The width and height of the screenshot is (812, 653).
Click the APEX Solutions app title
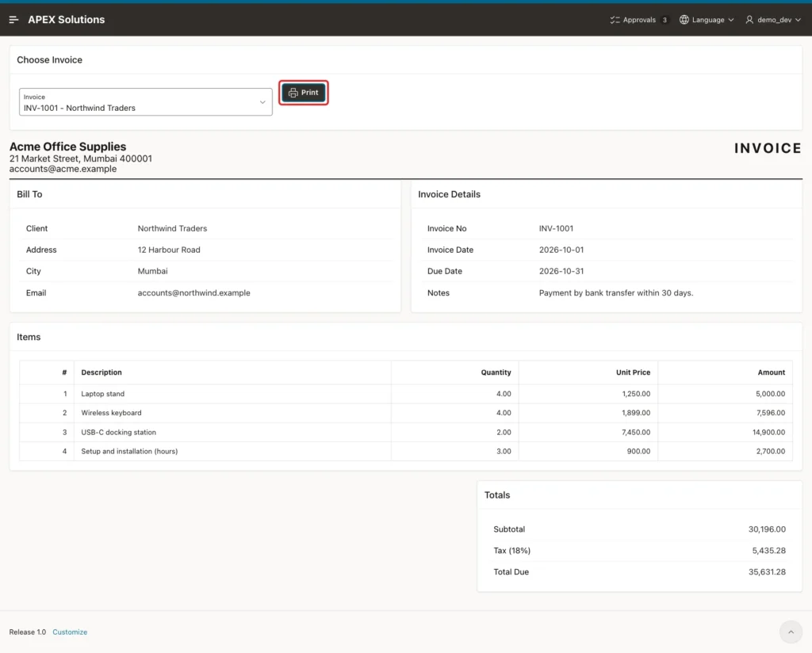[67, 20]
